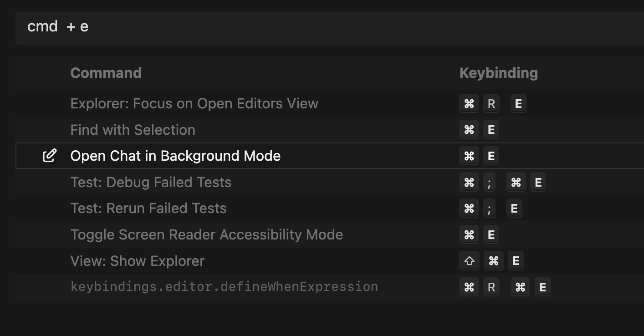Viewport: 644px width, 336px height.
Task: Select Toggle Screen Reader Accessibility Mode
Action: (x=207, y=235)
